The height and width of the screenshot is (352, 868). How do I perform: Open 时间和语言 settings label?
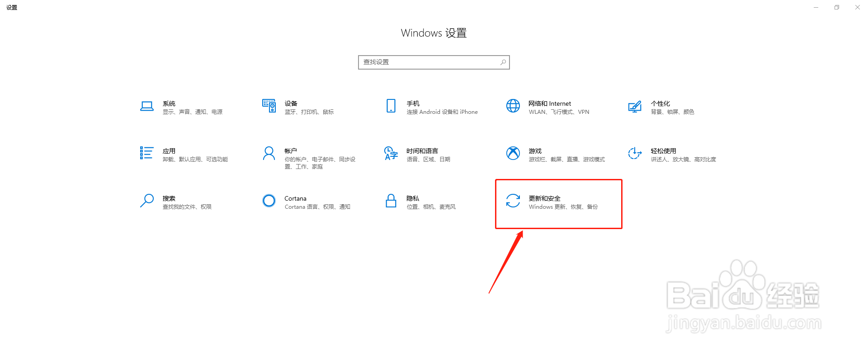click(422, 151)
